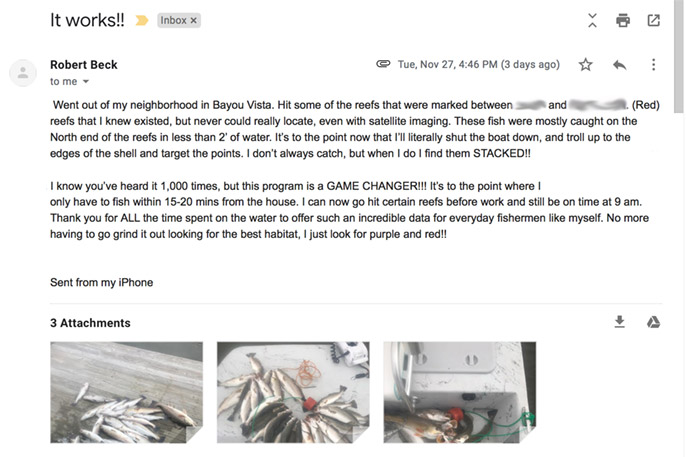Reply to Robert Beck's message
The image size is (686, 457).
(x=620, y=65)
